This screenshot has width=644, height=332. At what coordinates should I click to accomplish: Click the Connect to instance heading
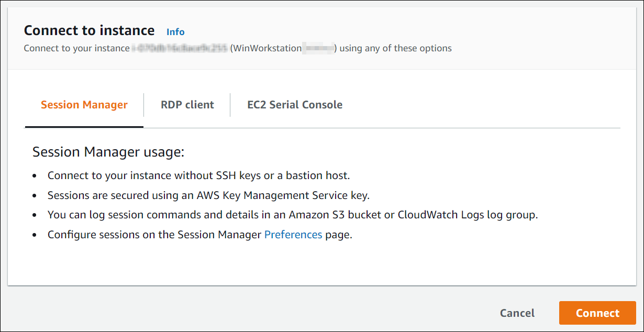pos(90,30)
